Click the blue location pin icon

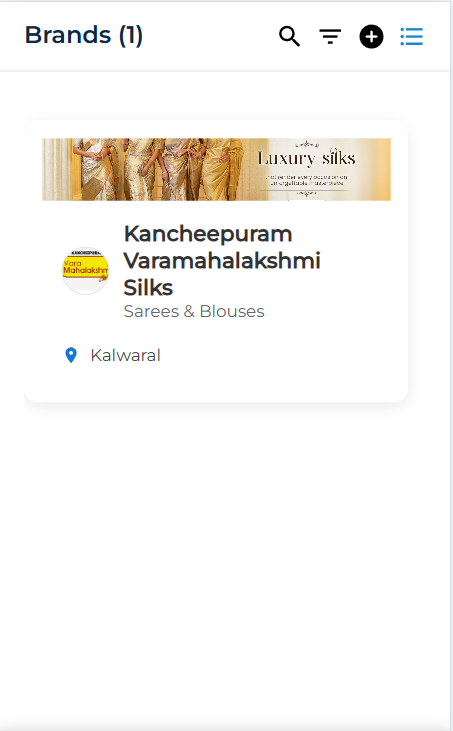tap(71, 355)
